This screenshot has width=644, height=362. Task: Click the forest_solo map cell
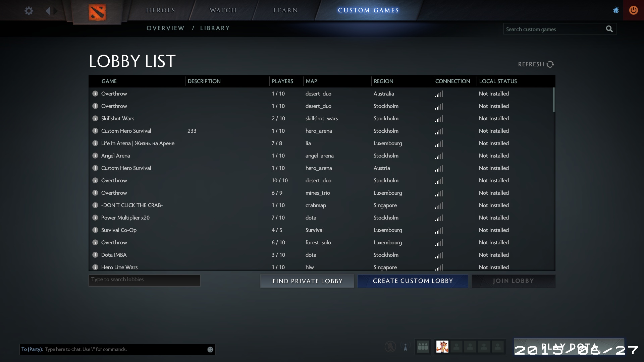318,242
